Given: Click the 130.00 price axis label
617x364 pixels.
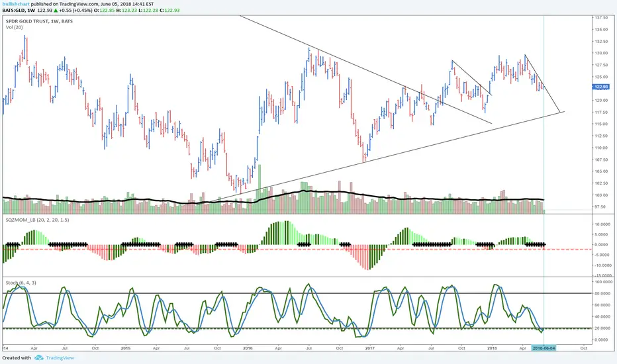Looking at the screenshot, I should tap(600, 53).
